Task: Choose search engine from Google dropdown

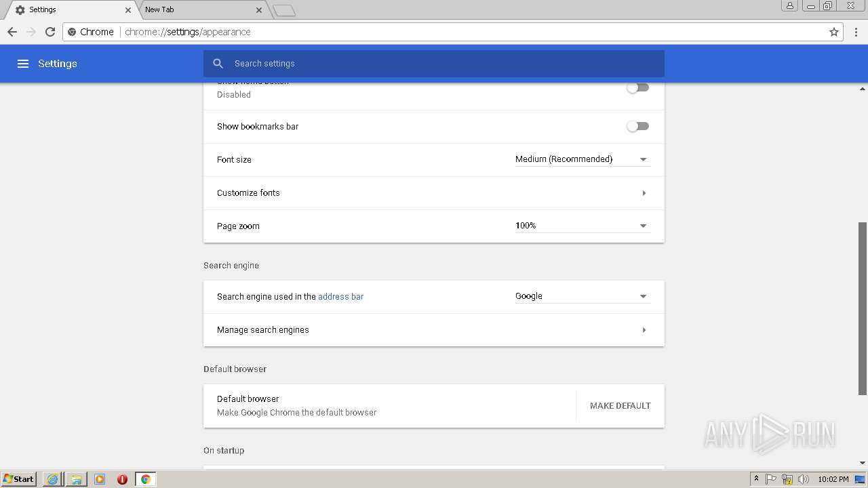Action: (582, 296)
